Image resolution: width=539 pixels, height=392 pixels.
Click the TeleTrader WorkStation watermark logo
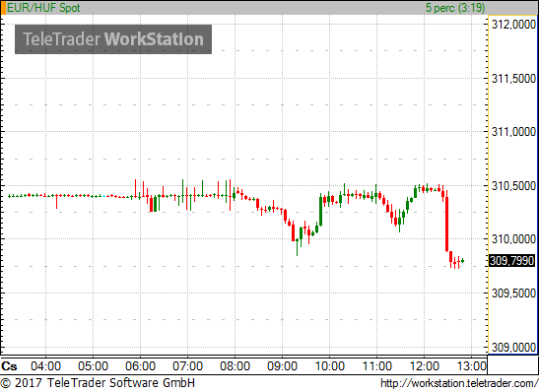pyautogui.click(x=113, y=39)
